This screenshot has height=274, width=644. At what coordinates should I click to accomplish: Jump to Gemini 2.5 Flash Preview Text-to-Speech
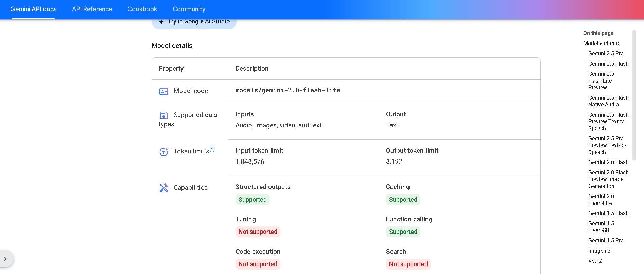(608, 121)
